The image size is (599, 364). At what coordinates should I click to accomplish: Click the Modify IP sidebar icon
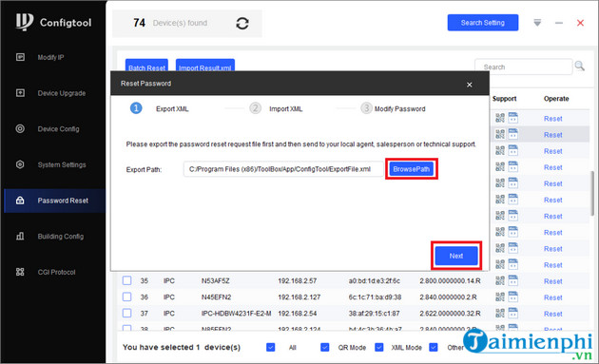[x=20, y=57]
